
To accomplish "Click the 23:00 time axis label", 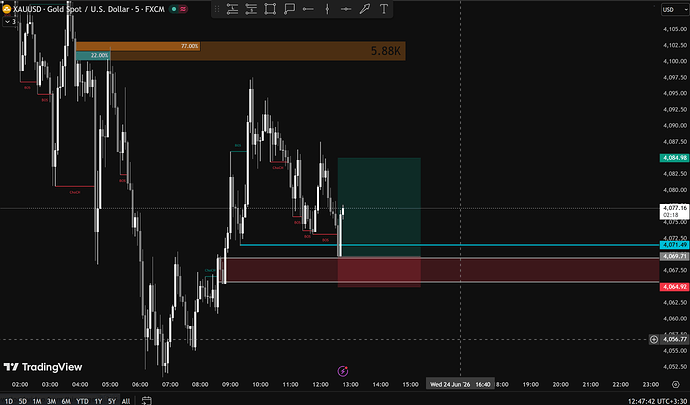I will (x=651, y=384).
